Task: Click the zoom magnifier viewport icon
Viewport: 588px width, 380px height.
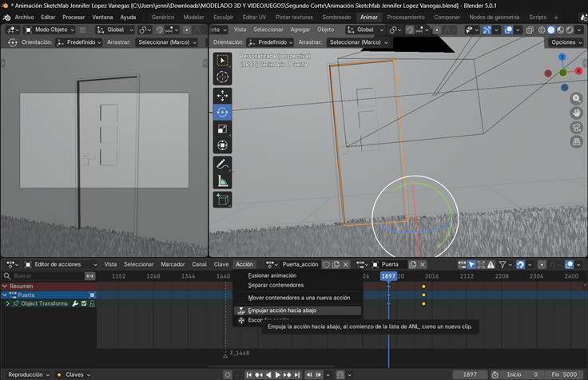Action: tap(576, 98)
